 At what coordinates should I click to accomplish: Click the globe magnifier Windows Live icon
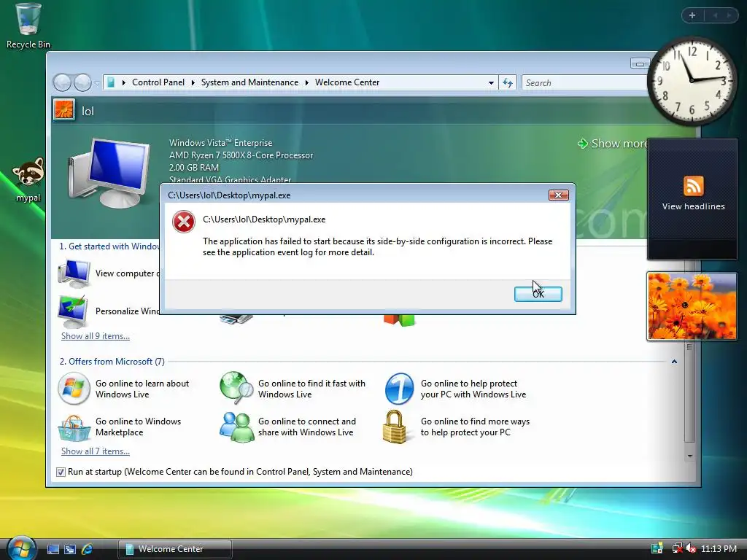pyautogui.click(x=236, y=388)
